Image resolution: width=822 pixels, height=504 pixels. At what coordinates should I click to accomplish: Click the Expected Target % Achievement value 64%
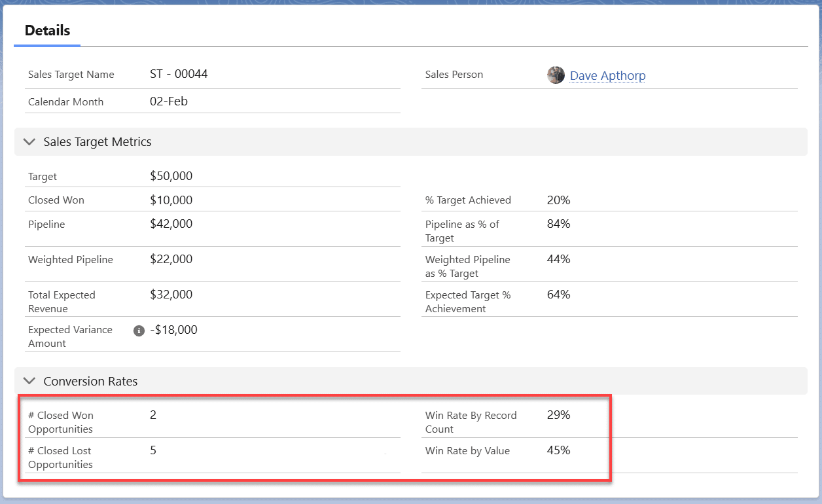(x=558, y=295)
